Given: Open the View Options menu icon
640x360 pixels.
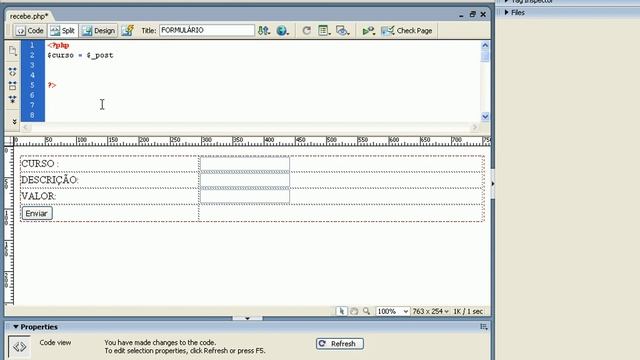Looking at the screenshot, I should 324,31.
